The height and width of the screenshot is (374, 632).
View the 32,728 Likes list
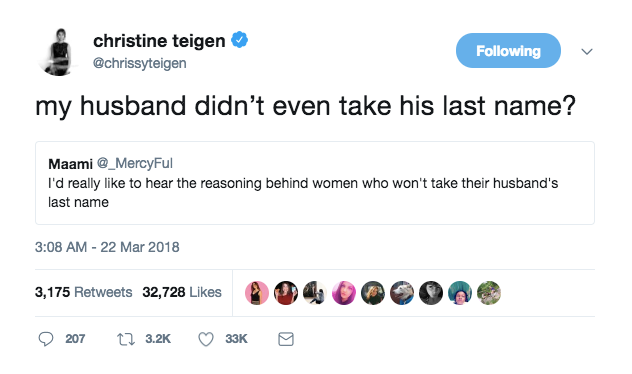[182, 292]
